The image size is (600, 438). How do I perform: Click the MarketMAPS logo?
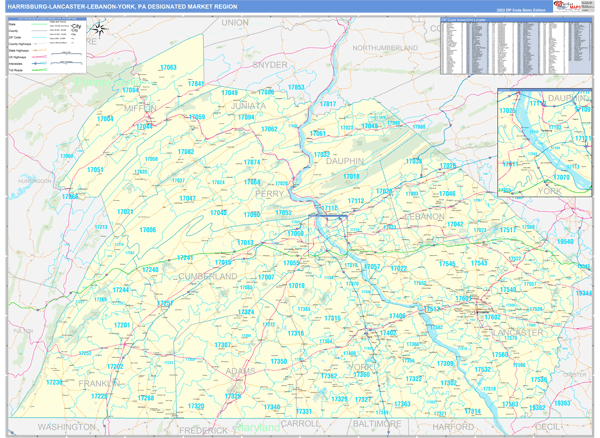point(567,7)
